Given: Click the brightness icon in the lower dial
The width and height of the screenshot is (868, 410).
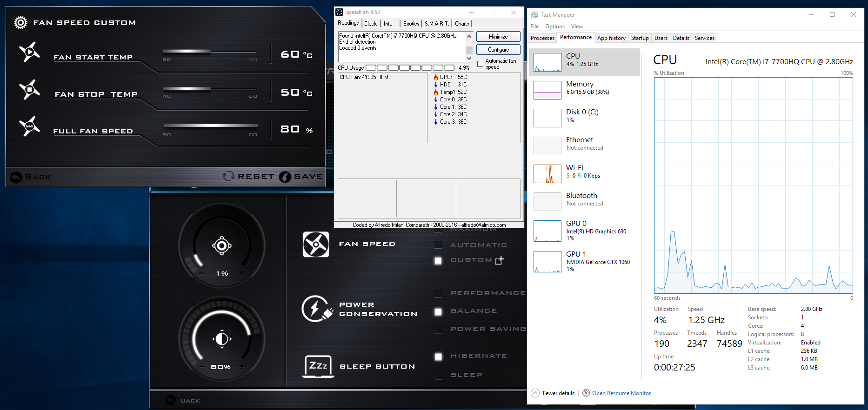Looking at the screenshot, I should coord(222,339).
